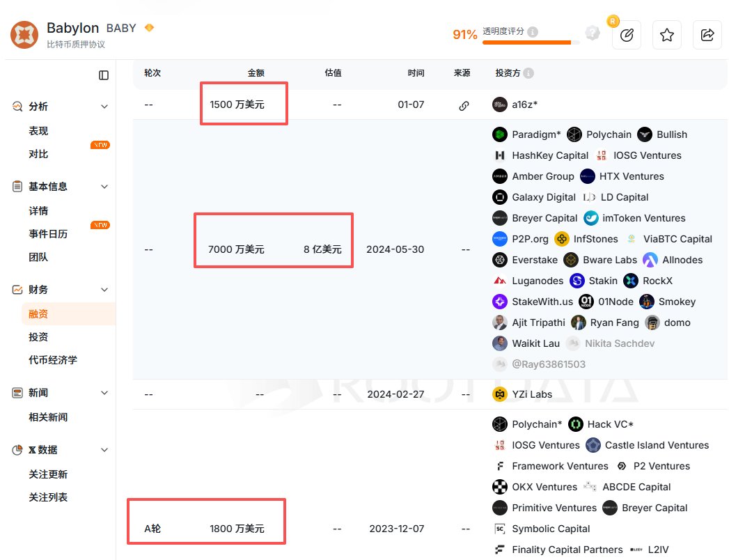
Task: Click the star favorite icon
Action: (x=666, y=35)
